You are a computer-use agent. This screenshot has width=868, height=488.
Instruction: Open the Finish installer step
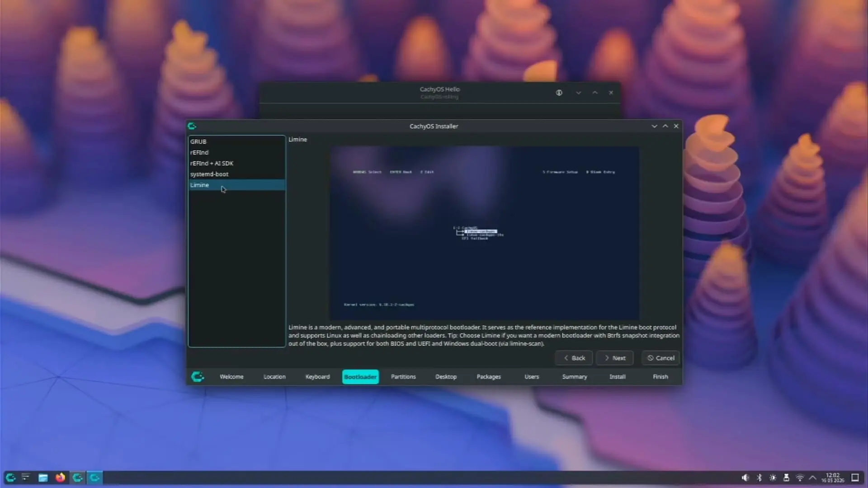pos(660,377)
